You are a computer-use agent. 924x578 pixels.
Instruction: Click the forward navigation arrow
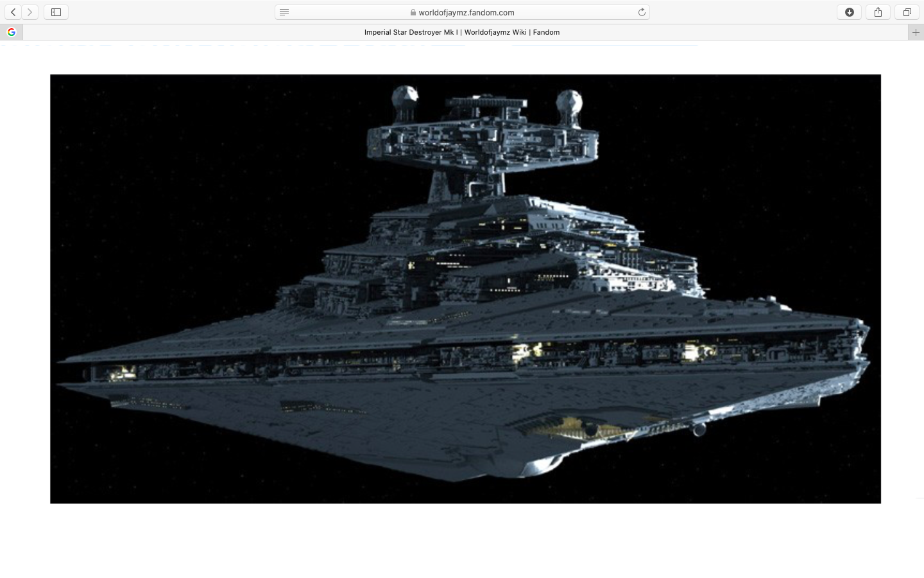tap(30, 12)
